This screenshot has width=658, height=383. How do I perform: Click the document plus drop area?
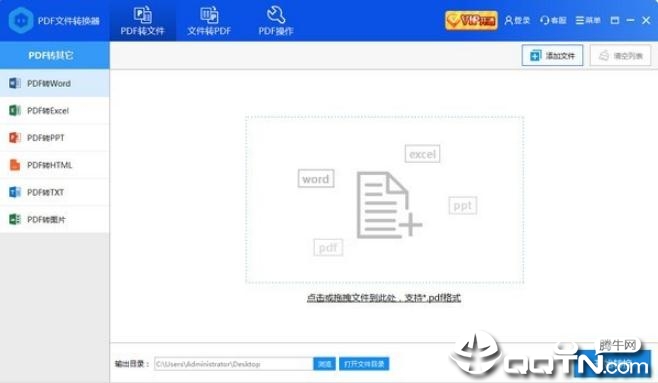384,200
